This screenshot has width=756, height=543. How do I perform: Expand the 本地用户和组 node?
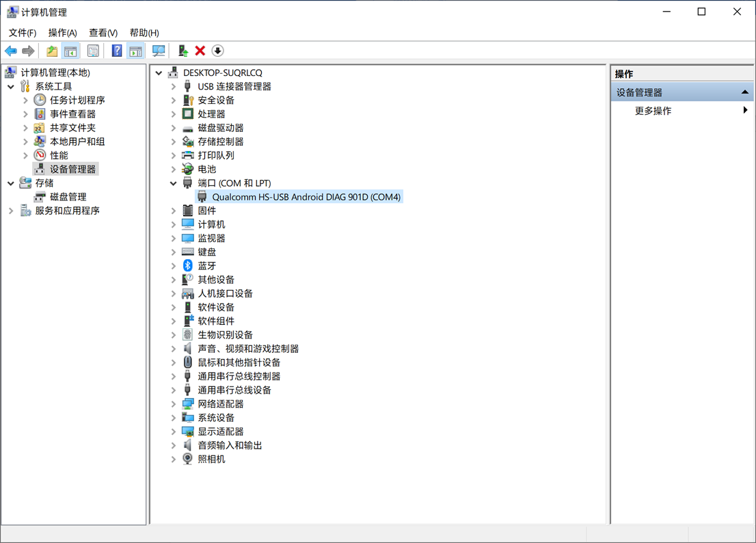[25, 142]
